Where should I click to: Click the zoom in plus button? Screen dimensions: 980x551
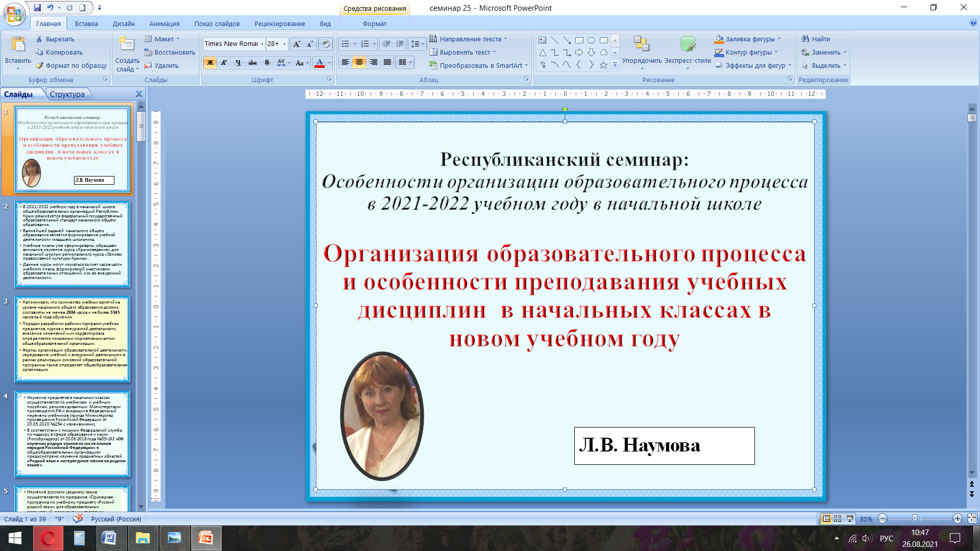click(x=957, y=518)
